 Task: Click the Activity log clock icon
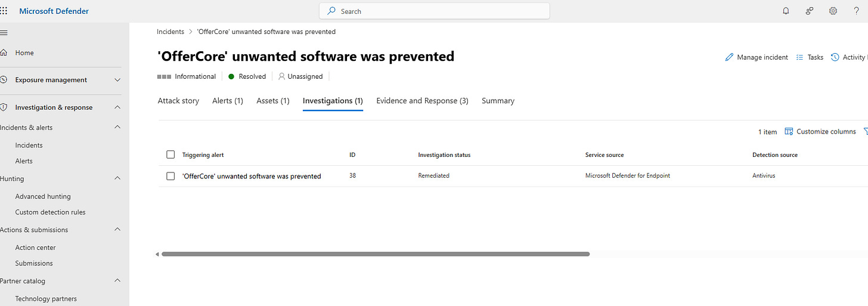[835, 57]
